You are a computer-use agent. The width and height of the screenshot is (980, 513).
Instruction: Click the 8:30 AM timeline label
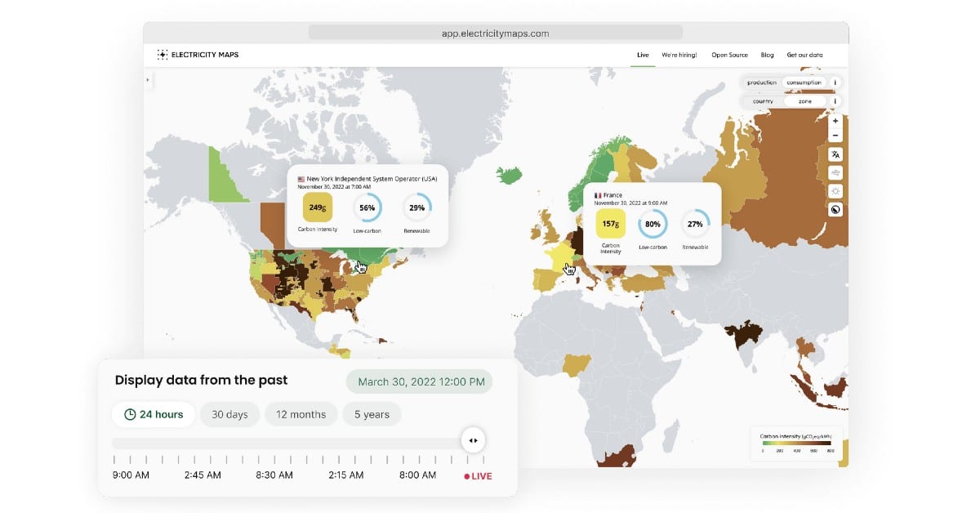(275, 475)
